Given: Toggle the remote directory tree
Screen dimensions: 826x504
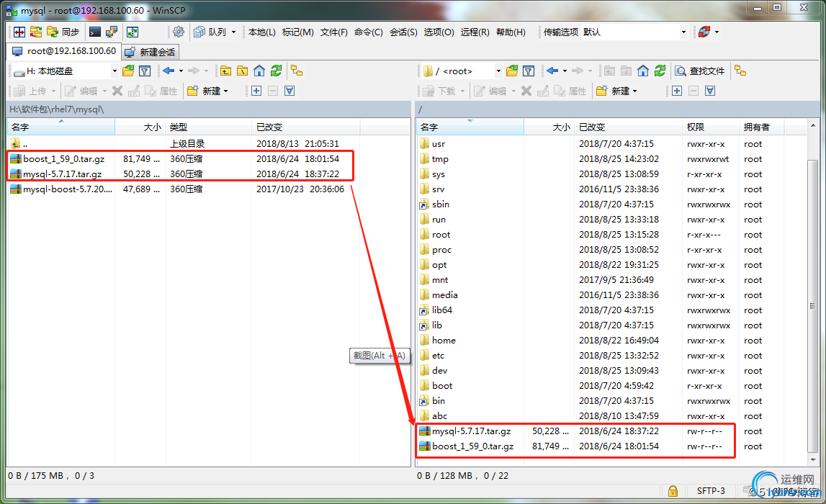Looking at the screenshot, I should coord(740,71).
